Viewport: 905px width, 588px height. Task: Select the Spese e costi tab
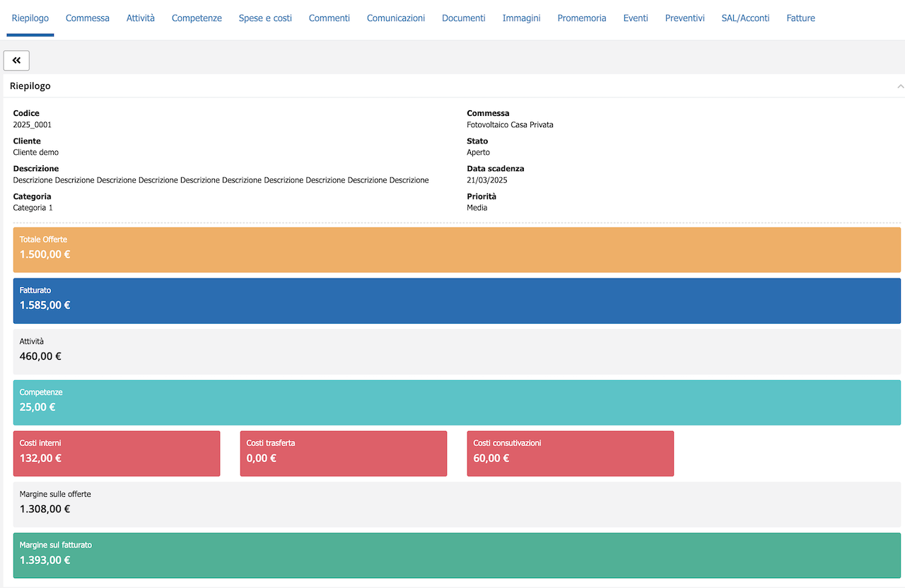pyautogui.click(x=265, y=18)
